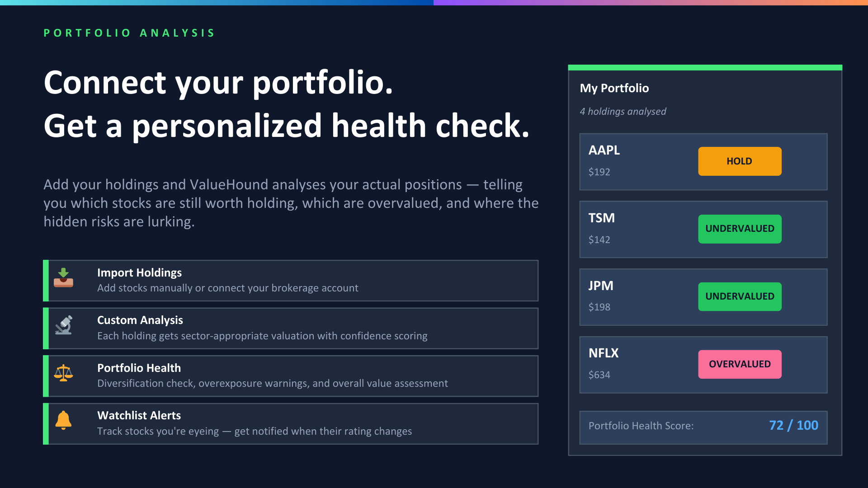Open the 4 holdings analysed link
Screen dimensions: 868x488
click(x=623, y=111)
